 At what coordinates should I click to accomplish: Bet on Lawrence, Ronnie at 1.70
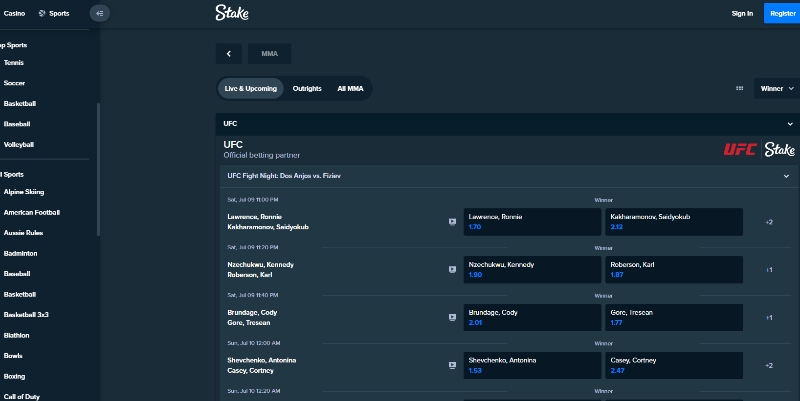click(532, 222)
